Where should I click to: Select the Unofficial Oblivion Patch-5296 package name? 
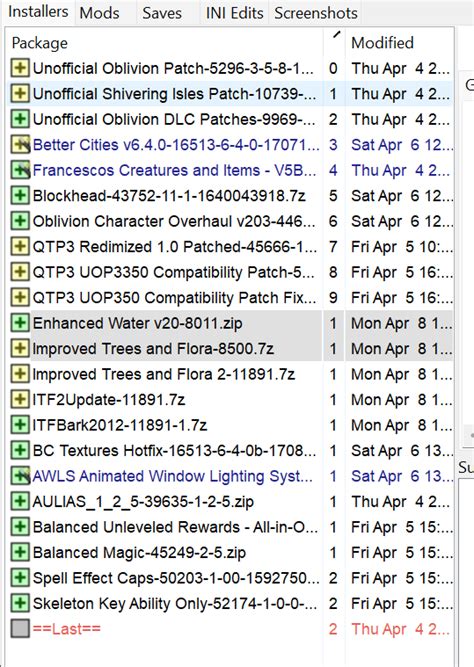(174, 68)
